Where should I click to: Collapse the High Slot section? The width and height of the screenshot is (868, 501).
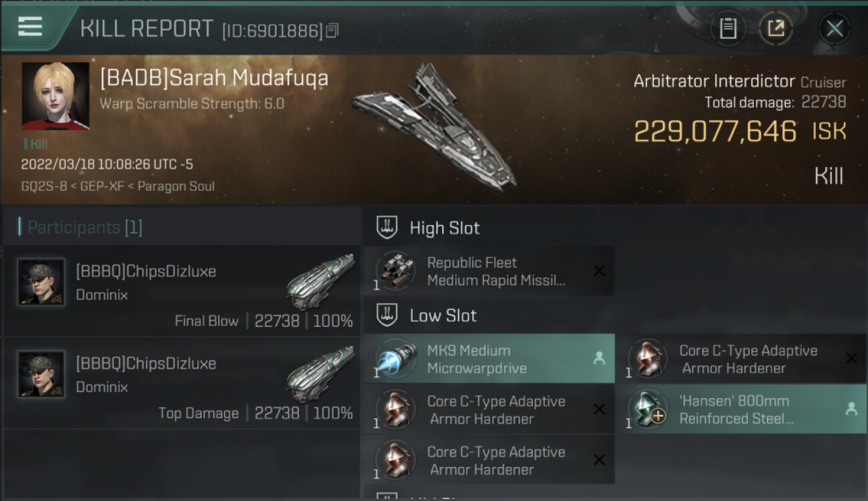click(x=445, y=228)
